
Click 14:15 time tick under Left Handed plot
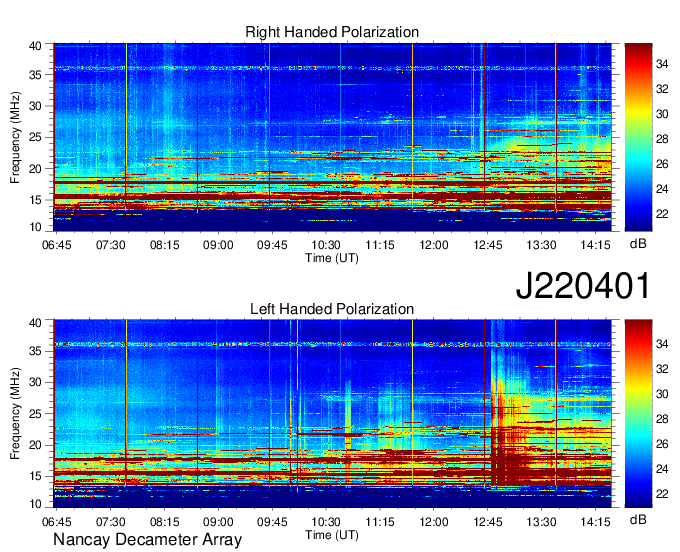tap(595, 522)
